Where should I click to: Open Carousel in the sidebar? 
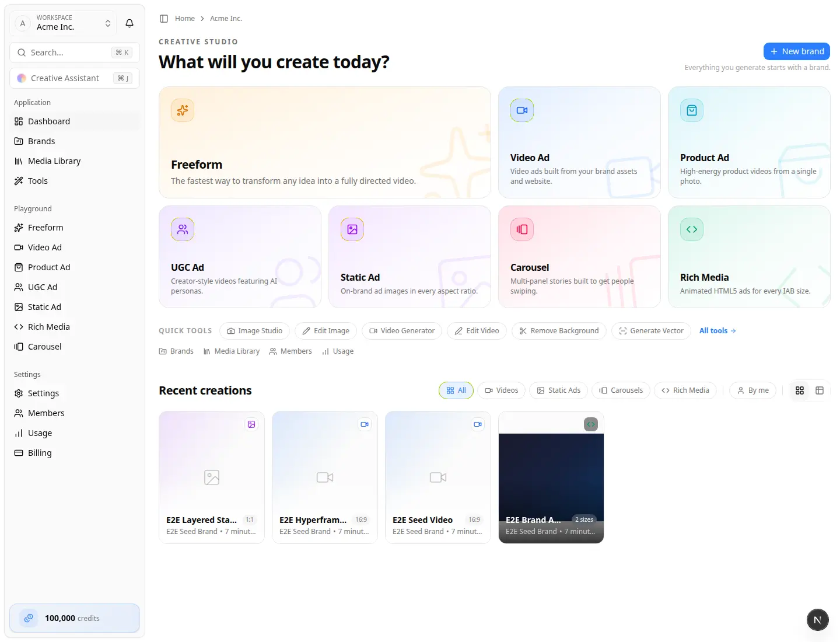coord(75,347)
